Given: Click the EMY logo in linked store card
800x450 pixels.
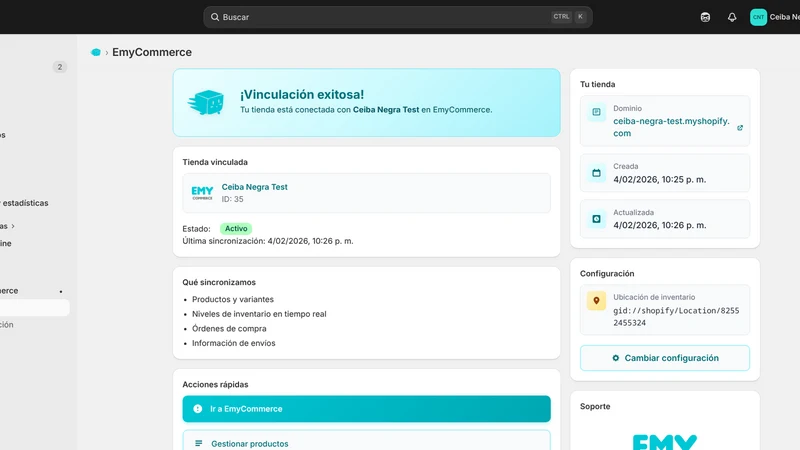Looking at the screenshot, I should click(202, 193).
